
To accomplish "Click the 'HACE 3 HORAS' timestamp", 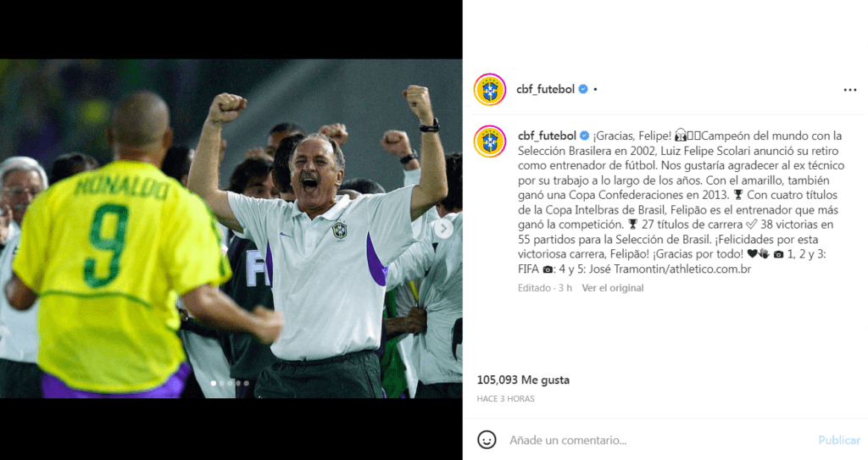I will (x=505, y=398).
